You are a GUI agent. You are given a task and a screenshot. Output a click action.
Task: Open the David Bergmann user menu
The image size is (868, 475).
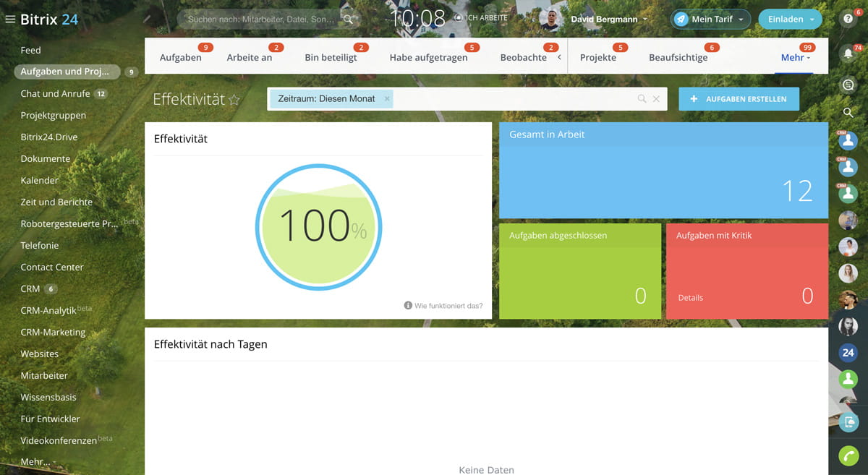[x=608, y=20]
